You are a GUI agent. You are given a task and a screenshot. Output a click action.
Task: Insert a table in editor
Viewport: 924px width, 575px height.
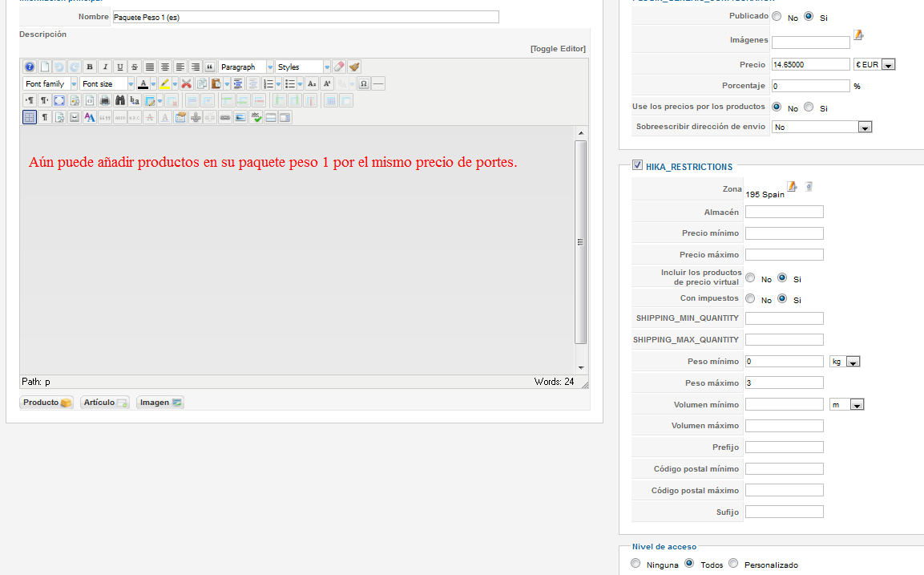[x=150, y=100]
